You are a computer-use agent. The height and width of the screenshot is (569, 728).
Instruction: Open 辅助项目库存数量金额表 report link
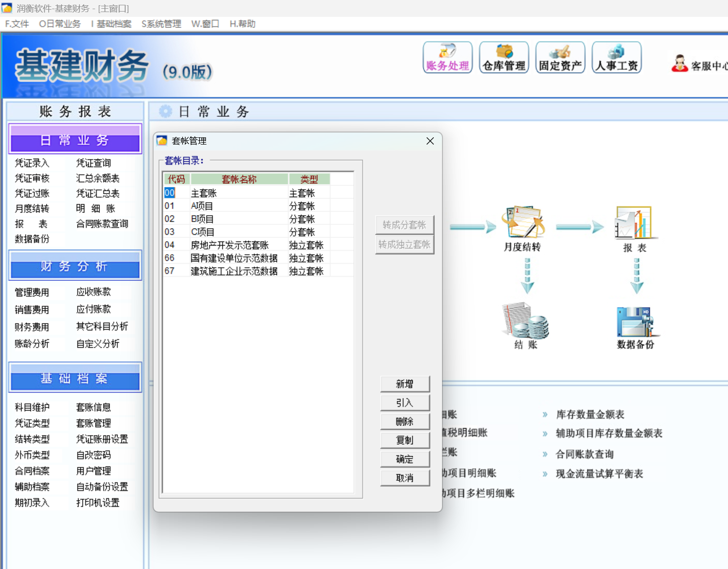click(609, 434)
